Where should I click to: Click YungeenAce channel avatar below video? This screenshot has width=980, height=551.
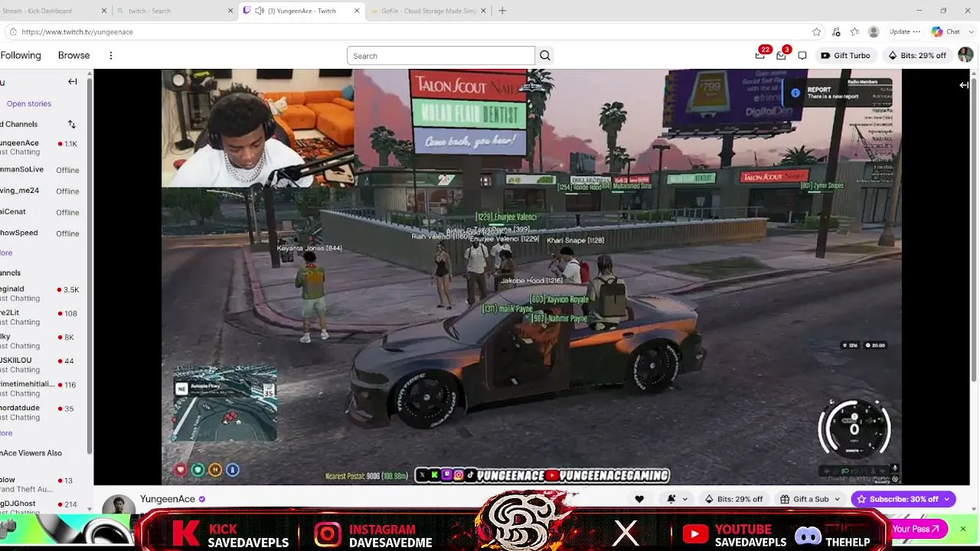119,507
